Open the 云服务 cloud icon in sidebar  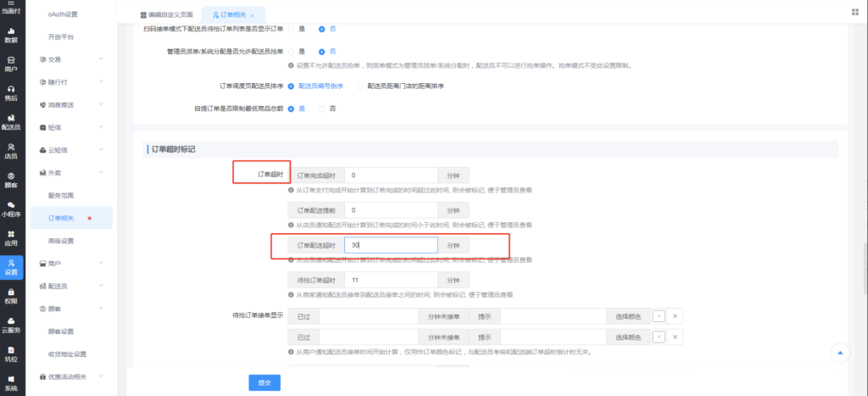coord(11,325)
